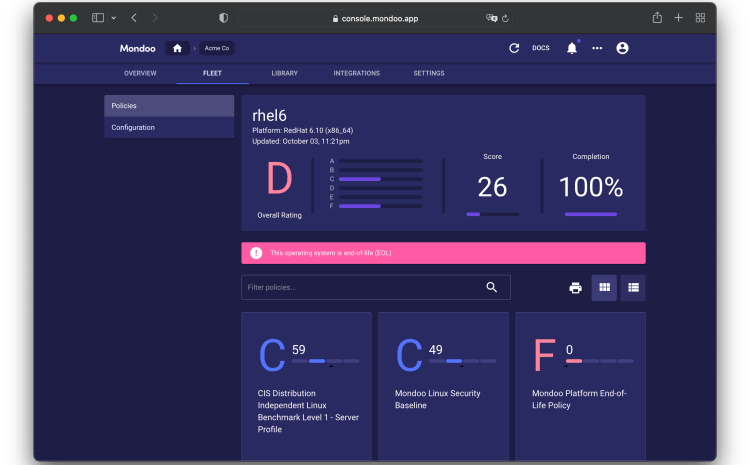Click the Completion progress bar
This screenshot has width=750, height=465.
(x=591, y=214)
